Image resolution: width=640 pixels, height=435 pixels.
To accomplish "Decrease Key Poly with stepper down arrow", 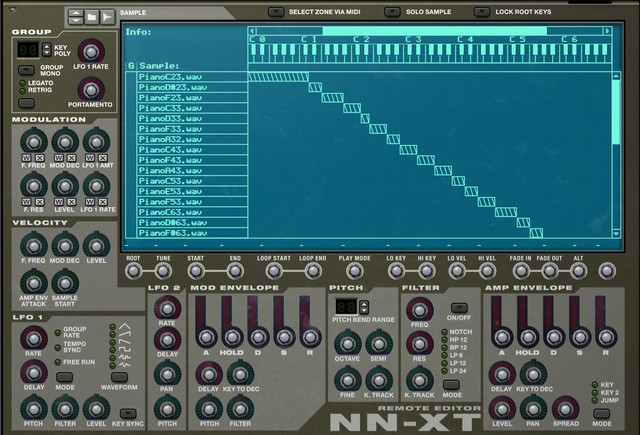I will click(x=47, y=53).
